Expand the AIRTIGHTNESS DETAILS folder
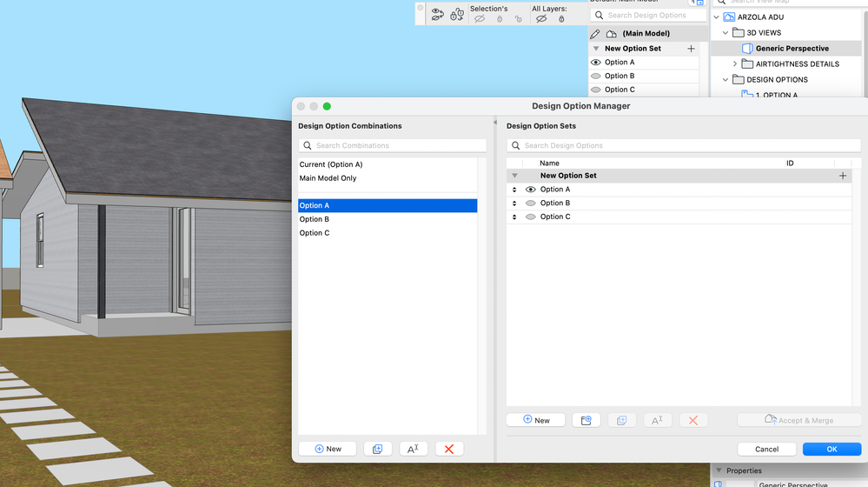Screen dimensions: 868x487 click(x=734, y=63)
